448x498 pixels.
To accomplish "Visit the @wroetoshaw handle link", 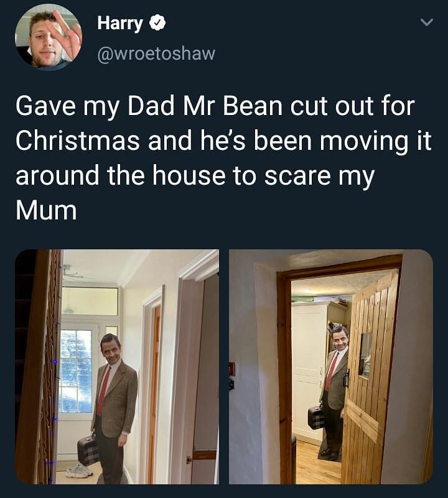I will pyautogui.click(x=156, y=53).
